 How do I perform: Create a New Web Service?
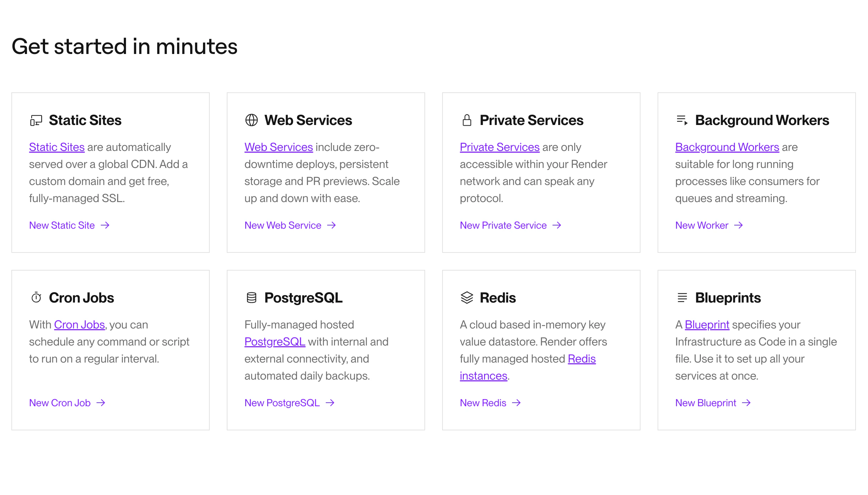click(x=290, y=225)
